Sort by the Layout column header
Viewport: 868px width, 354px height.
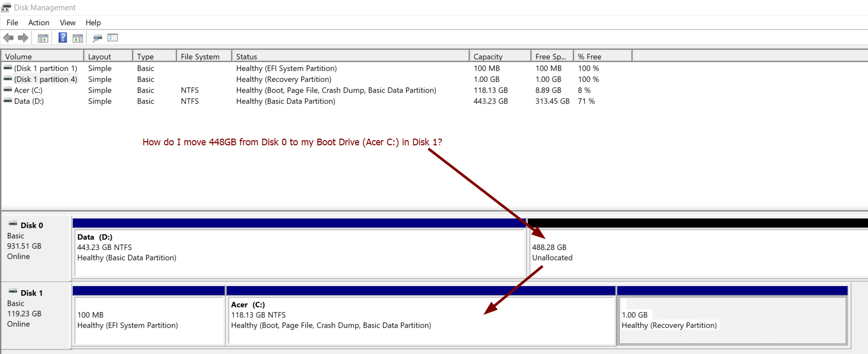pos(108,56)
